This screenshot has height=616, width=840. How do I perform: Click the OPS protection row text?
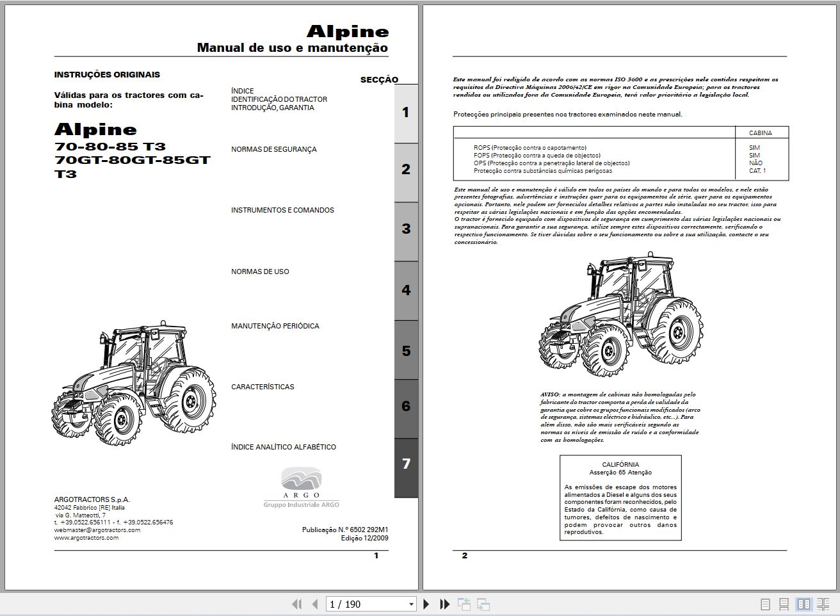(552, 163)
